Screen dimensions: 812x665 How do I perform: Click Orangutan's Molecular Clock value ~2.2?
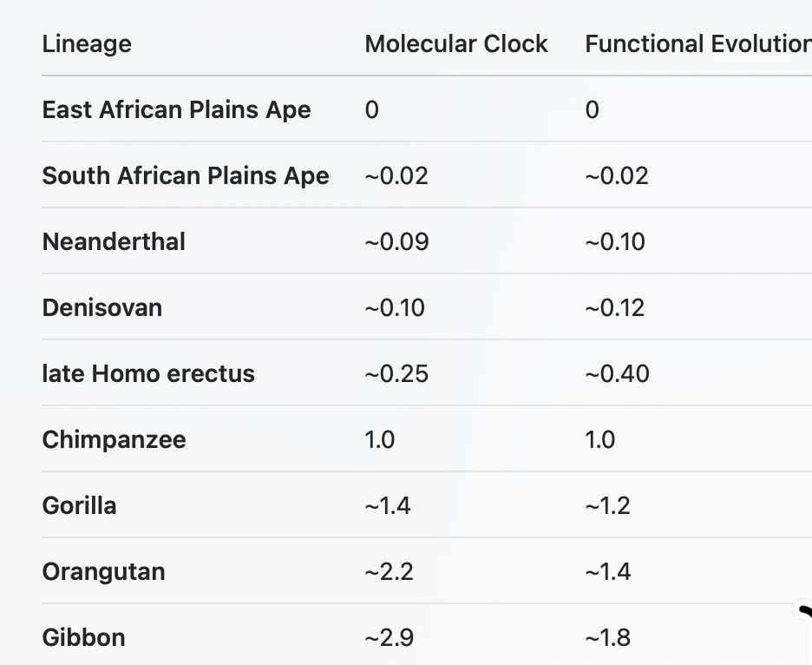click(389, 572)
